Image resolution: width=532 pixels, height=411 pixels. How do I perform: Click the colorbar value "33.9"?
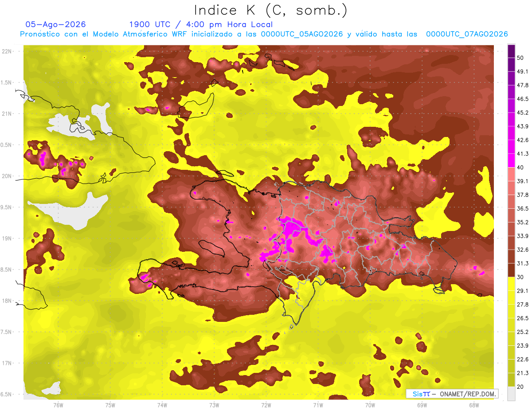coord(523,236)
